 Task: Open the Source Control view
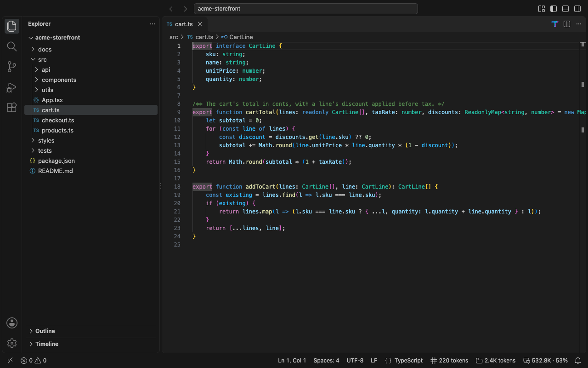[x=12, y=67]
